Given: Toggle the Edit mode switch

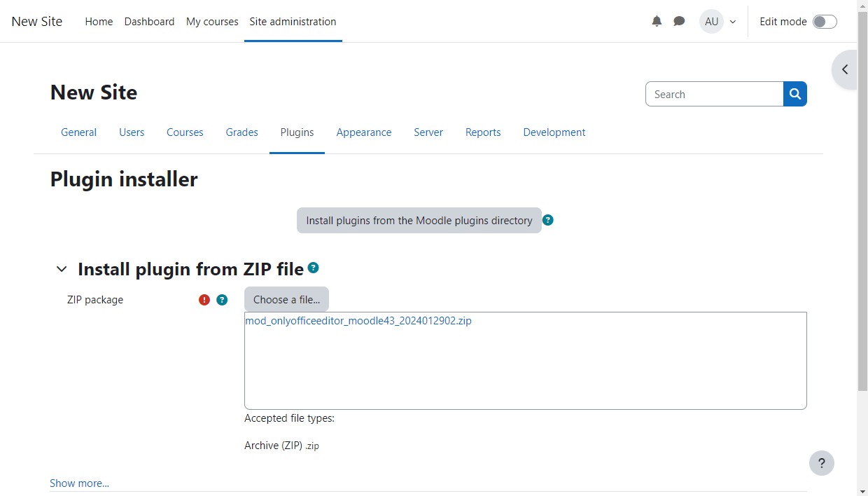Looking at the screenshot, I should pos(824,22).
